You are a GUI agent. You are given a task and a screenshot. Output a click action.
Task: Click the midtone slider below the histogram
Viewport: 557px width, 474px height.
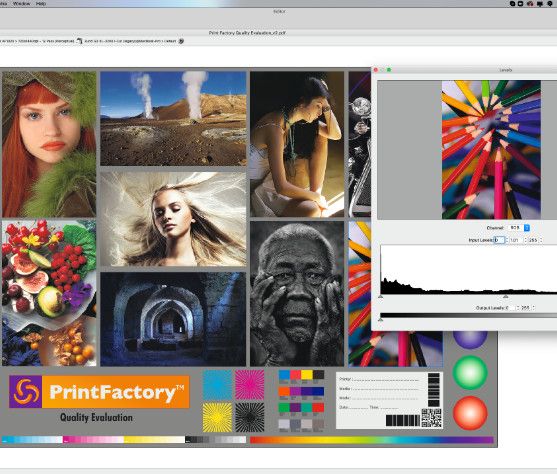[x=505, y=296]
